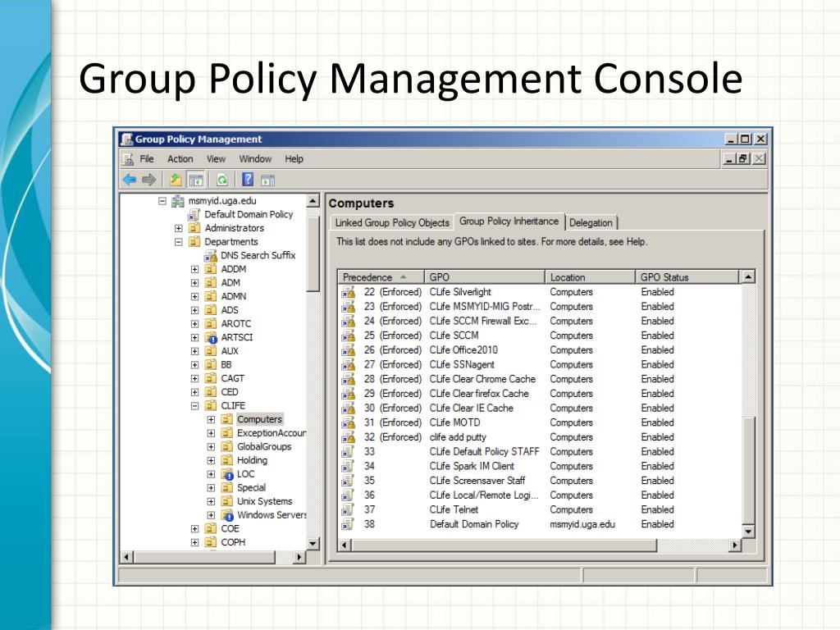Click the Back arrow toolbar icon
The width and height of the screenshot is (840, 630).
coord(129,180)
